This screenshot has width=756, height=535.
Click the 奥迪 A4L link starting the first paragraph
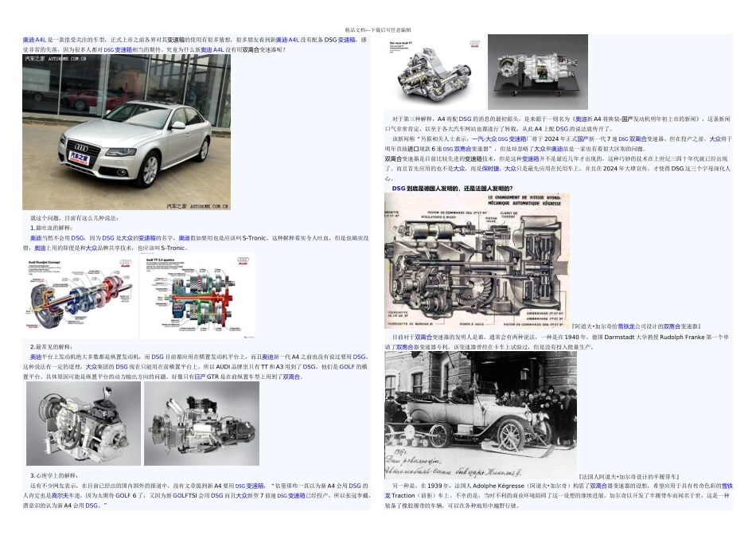[x=34, y=40]
